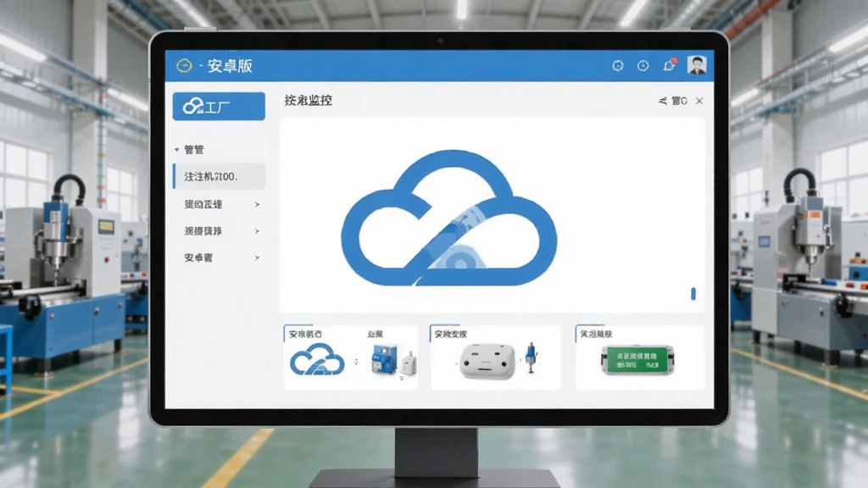Open the sidebar menu item starting with 安卓

coord(198,258)
